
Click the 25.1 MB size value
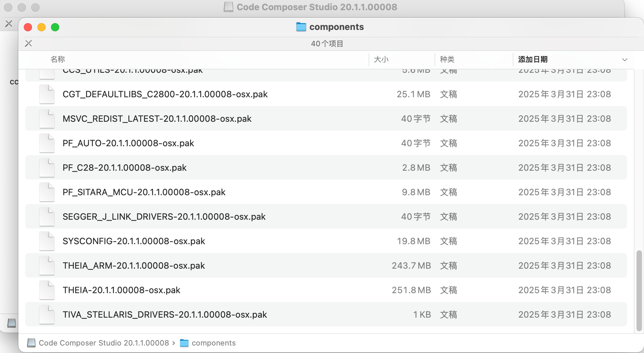[x=413, y=94]
